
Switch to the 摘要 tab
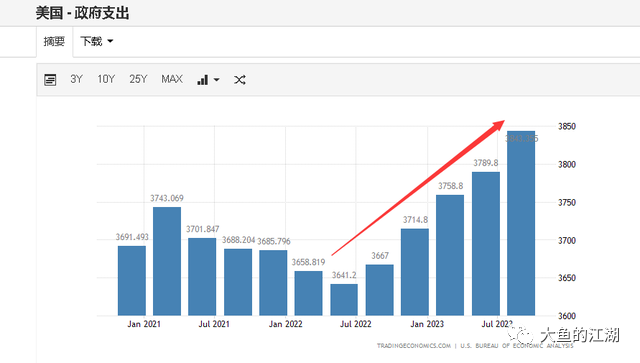54,41
